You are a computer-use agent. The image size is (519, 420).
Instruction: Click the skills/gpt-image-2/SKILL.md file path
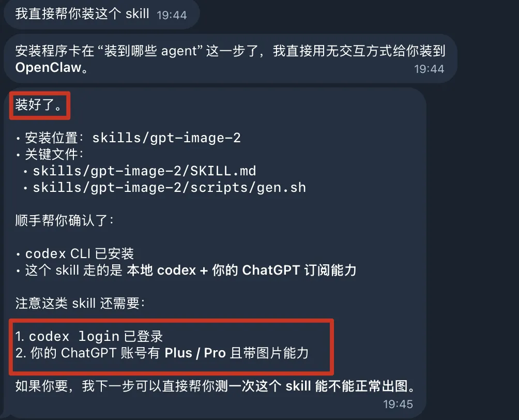coord(144,171)
